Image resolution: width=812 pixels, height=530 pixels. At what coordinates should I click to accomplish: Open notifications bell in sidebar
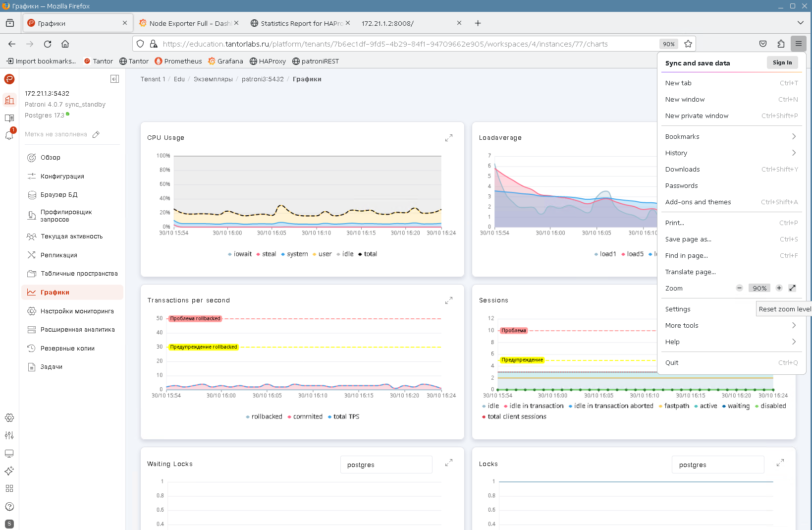pyautogui.click(x=9, y=135)
